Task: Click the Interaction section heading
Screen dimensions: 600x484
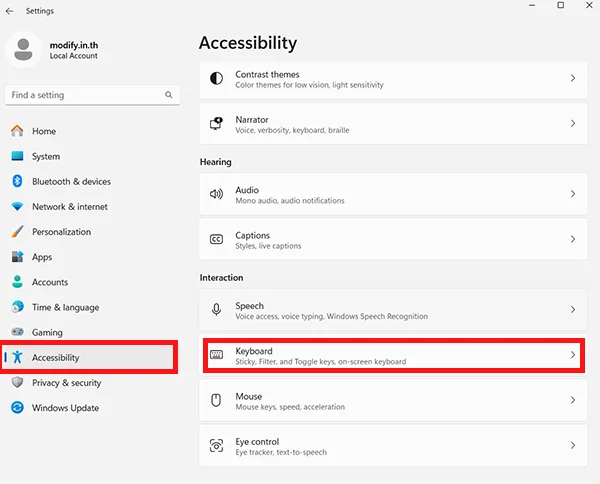Action: 221,278
